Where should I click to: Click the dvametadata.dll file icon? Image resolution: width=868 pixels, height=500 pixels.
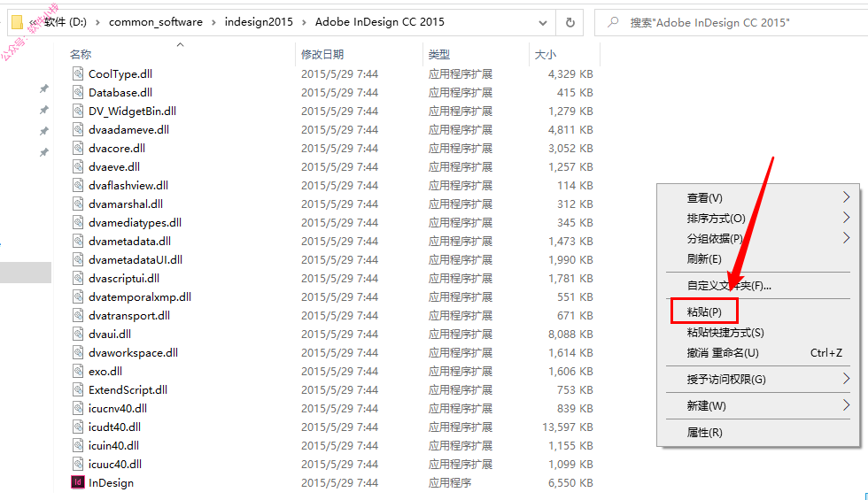coord(78,241)
